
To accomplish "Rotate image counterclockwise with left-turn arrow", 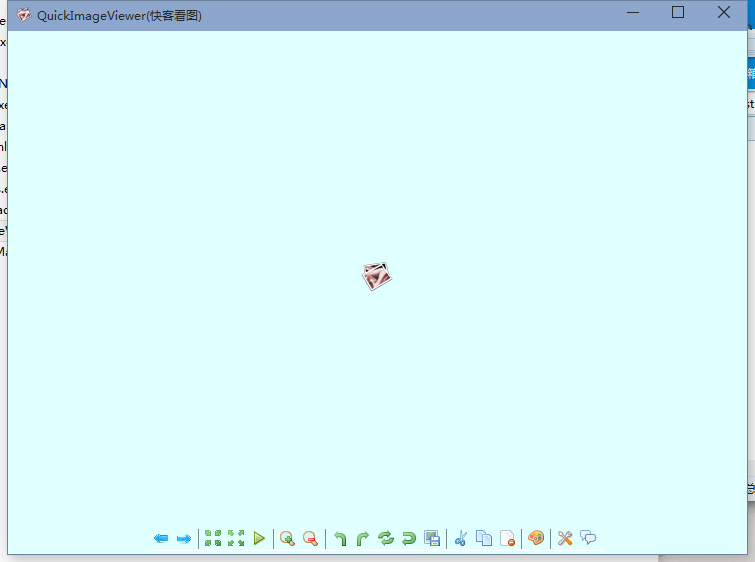I will (340, 538).
